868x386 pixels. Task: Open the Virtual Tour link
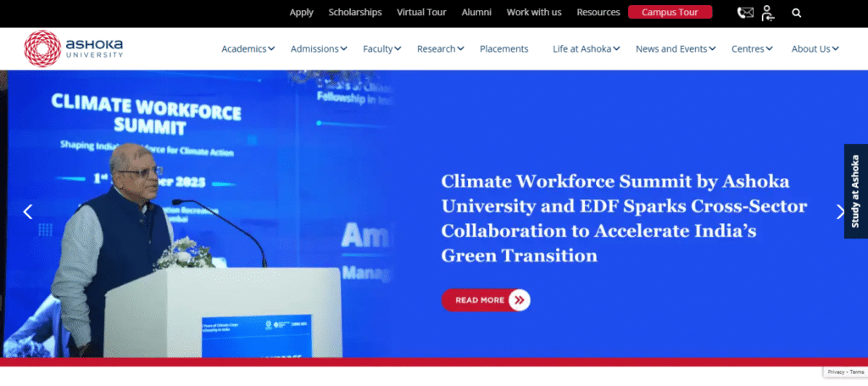423,12
